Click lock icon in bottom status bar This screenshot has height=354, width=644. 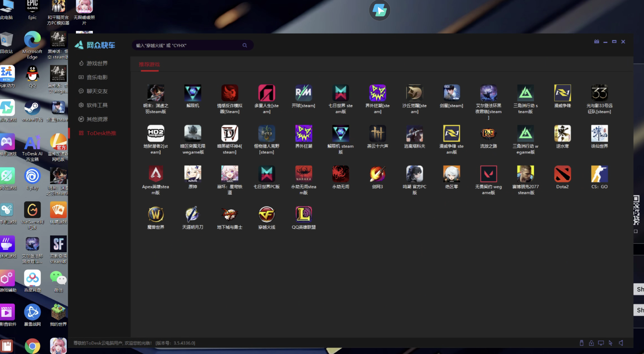tap(591, 343)
